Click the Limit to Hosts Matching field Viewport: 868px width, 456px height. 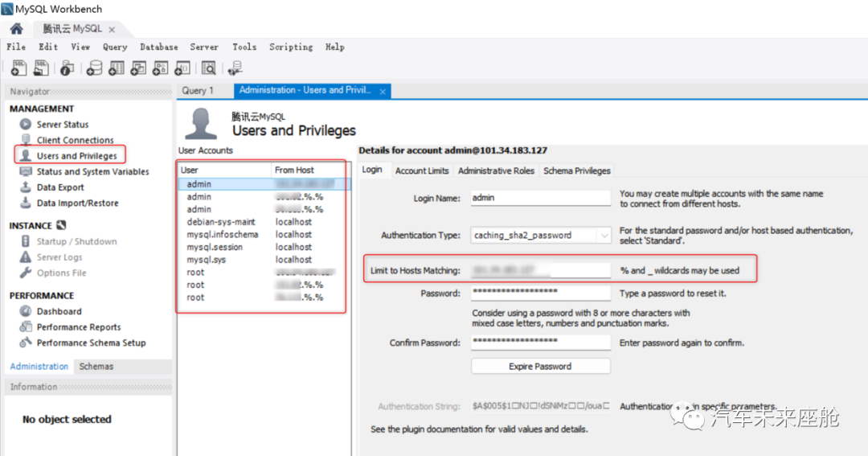[541, 270]
